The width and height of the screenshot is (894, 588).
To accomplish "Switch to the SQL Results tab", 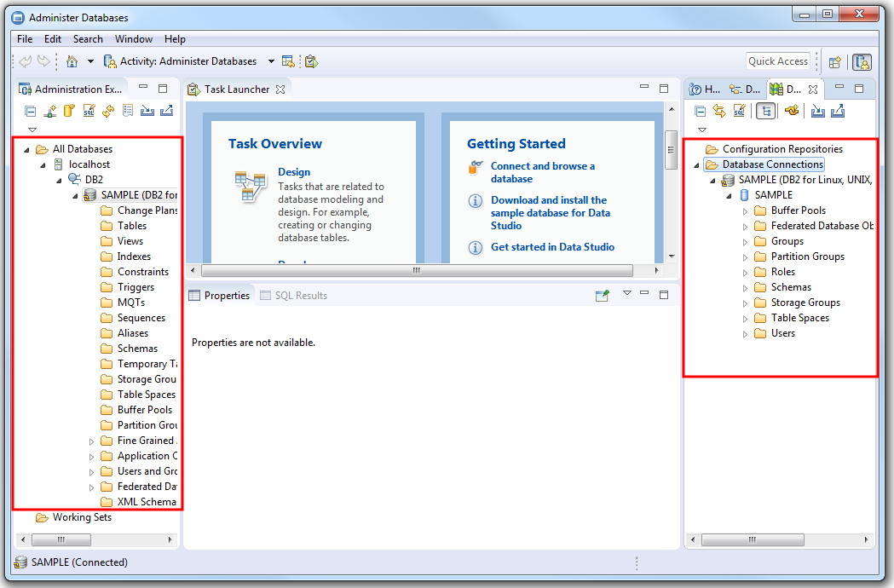I will click(x=293, y=296).
